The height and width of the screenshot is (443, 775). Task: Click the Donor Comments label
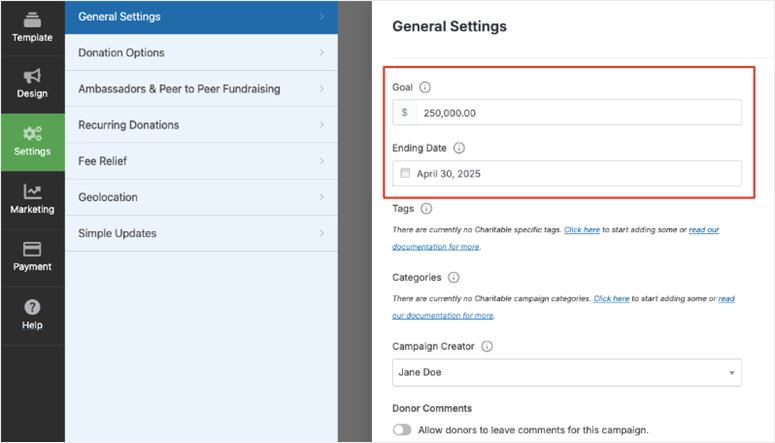click(x=432, y=408)
